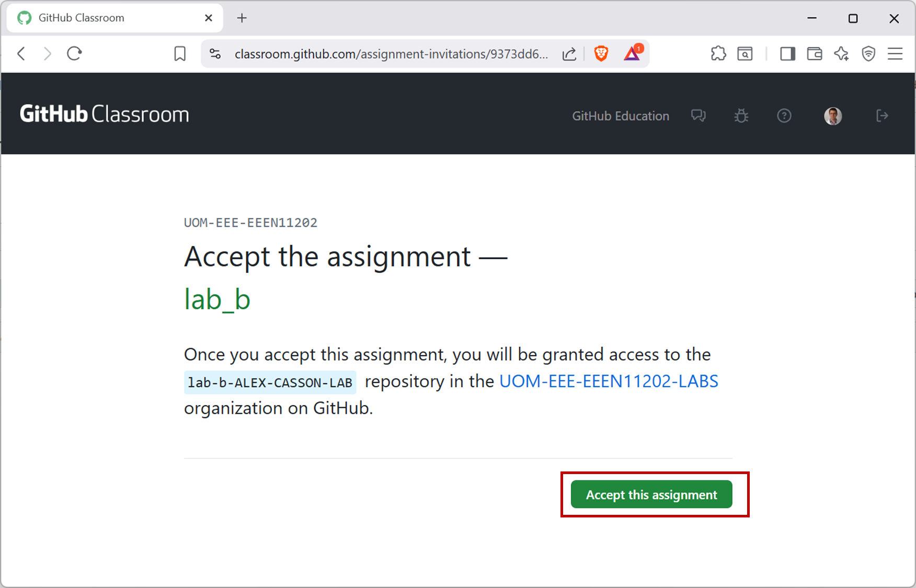Open the browser hamburger main menu

click(895, 53)
